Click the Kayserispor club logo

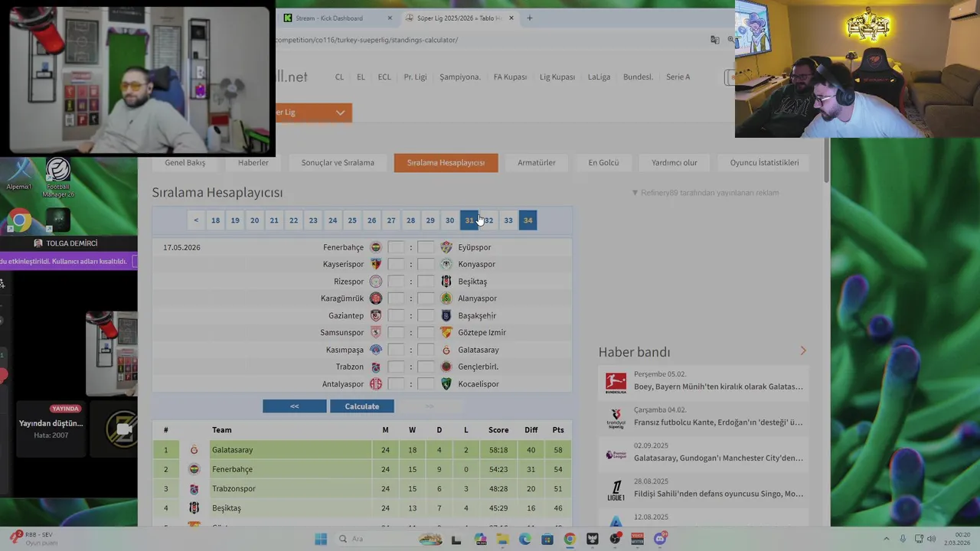(x=376, y=264)
